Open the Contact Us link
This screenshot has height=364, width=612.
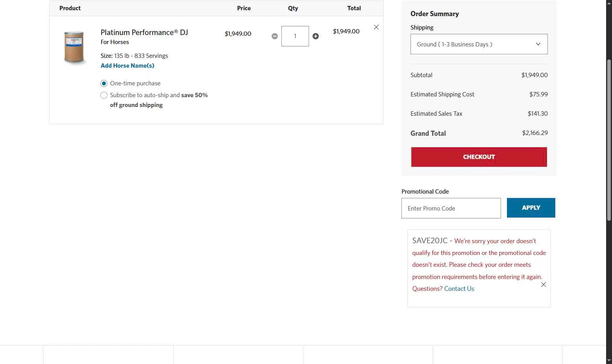(x=459, y=288)
